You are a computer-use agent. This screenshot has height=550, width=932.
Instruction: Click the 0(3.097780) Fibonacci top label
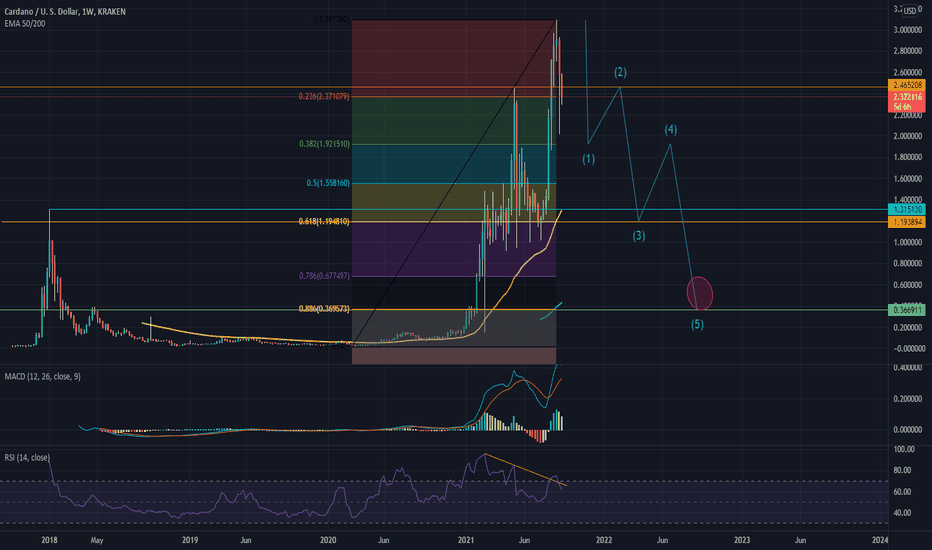pyautogui.click(x=331, y=20)
